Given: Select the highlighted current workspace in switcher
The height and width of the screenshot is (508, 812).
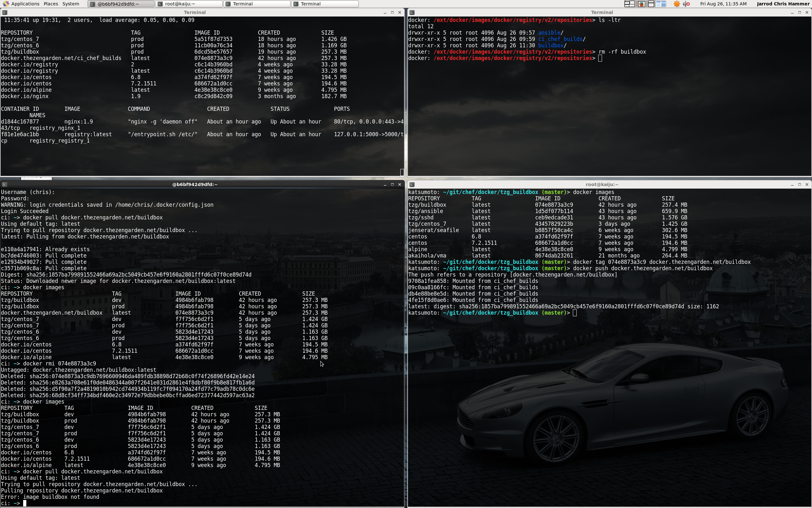Looking at the screenshot, I should 661,4.
